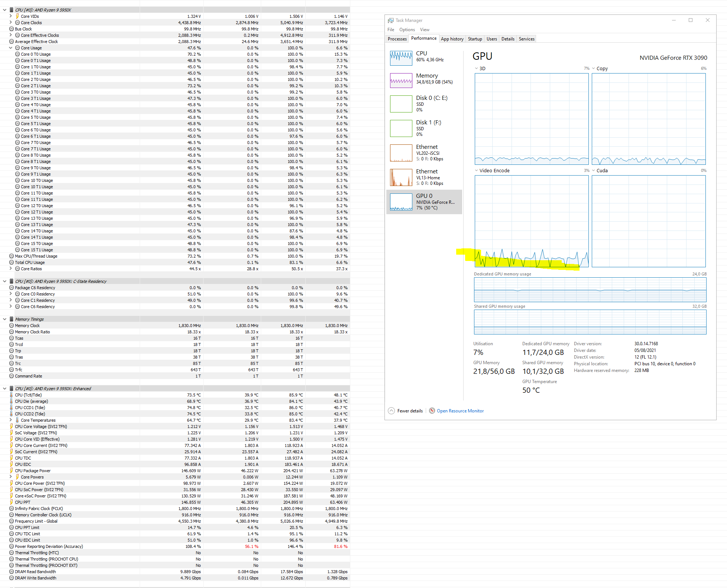This screenshot has width=727, height=588.
Task: Switch to the Services tab
Action: coord(526,39)
